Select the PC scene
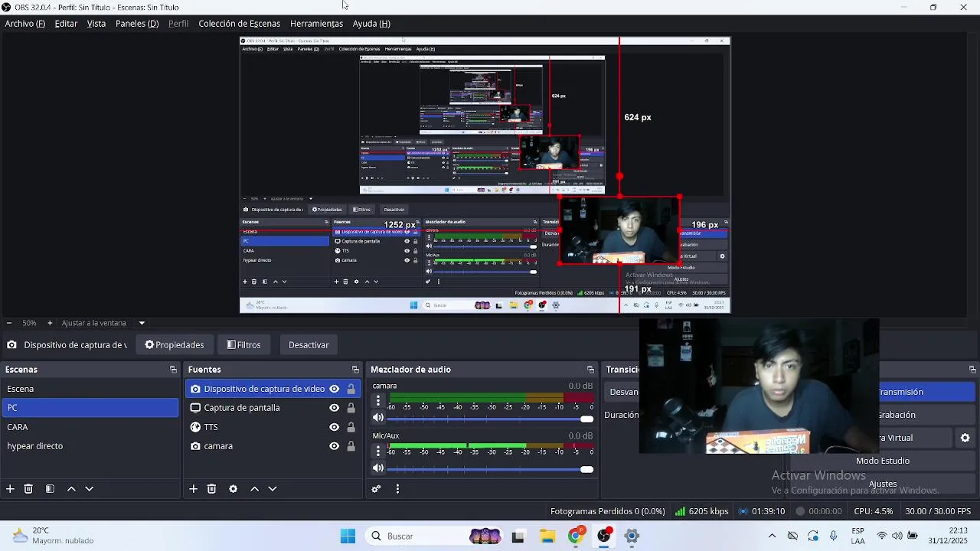The height and width of the screenshot is (551, 980). click(90, 408)
